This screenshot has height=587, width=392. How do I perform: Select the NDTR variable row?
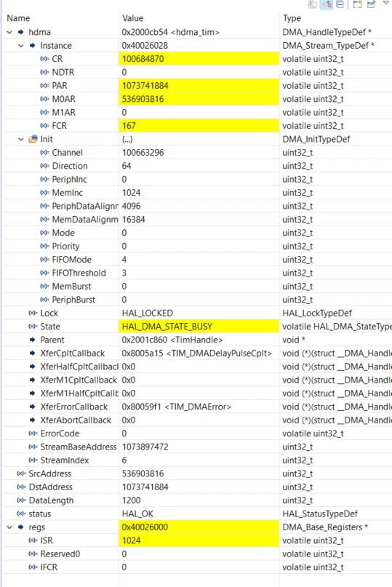[197, 72]
